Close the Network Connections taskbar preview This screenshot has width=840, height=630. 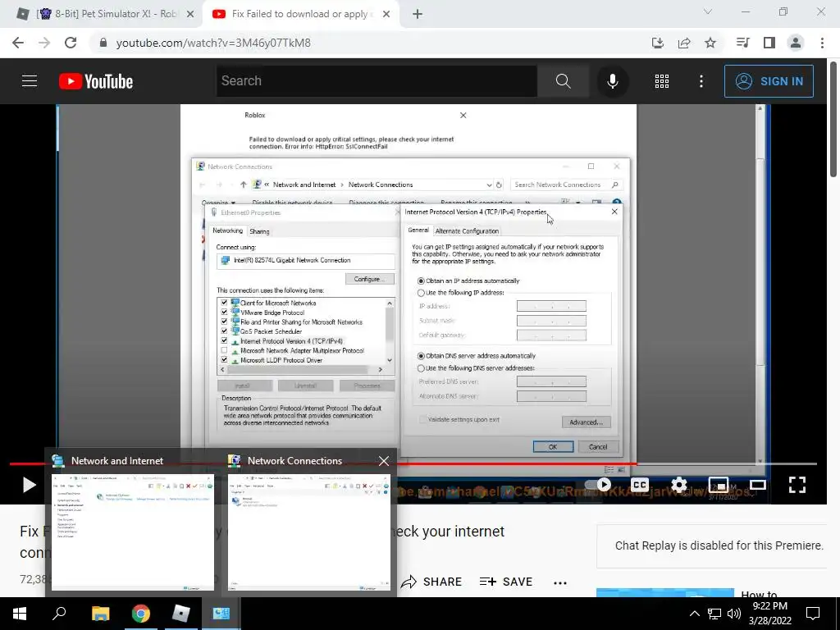384,461
